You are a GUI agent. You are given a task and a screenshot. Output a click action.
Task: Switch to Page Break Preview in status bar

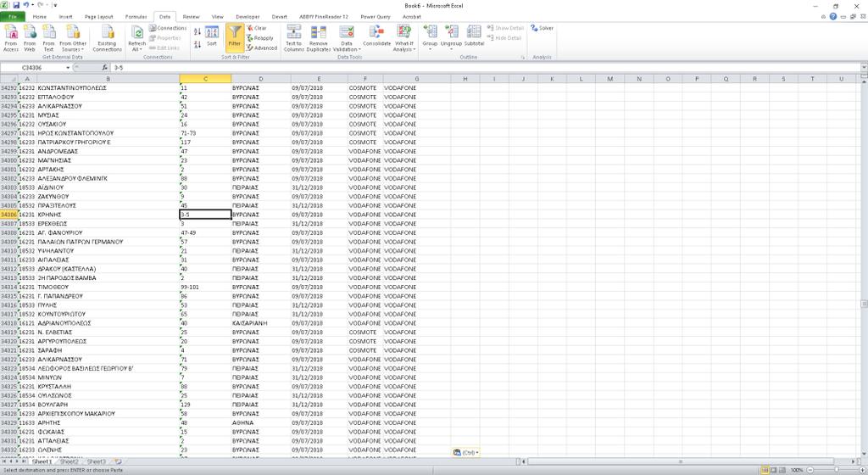pos(782,470)
